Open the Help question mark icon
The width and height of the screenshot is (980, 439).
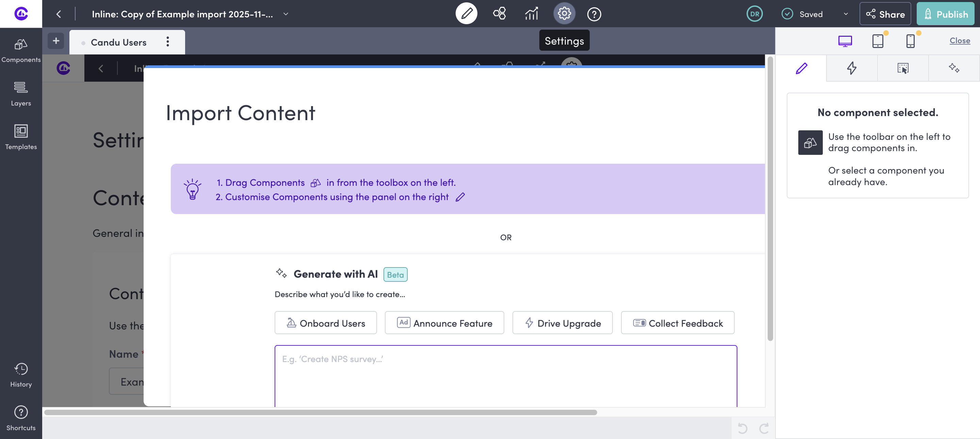click(594, 14)
